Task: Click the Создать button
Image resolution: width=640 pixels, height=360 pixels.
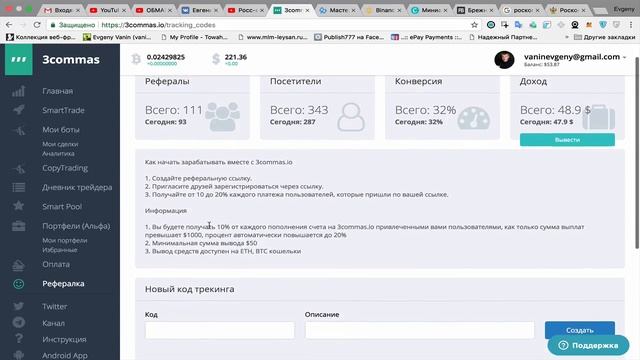Action: pos(580,330)
